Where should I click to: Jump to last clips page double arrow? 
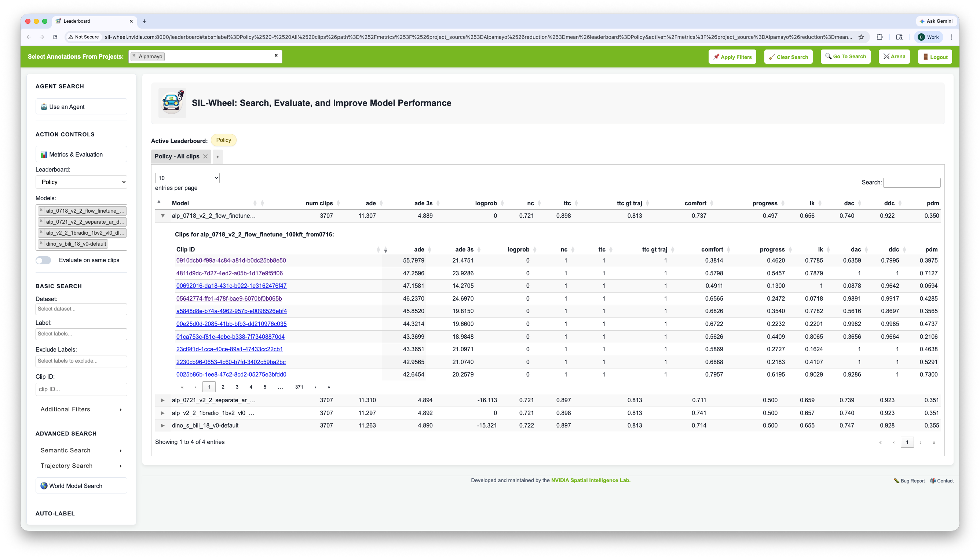click(x=329, y=387)
